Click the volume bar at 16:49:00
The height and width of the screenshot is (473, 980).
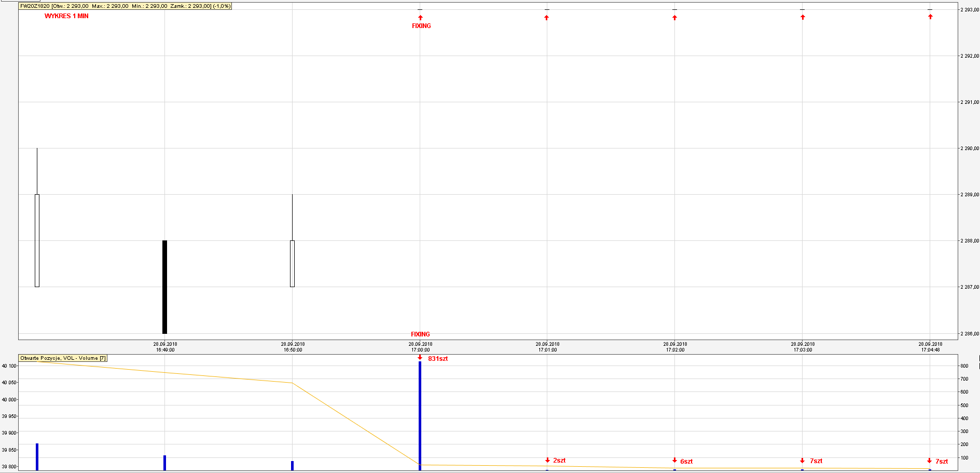pos(164,463)
